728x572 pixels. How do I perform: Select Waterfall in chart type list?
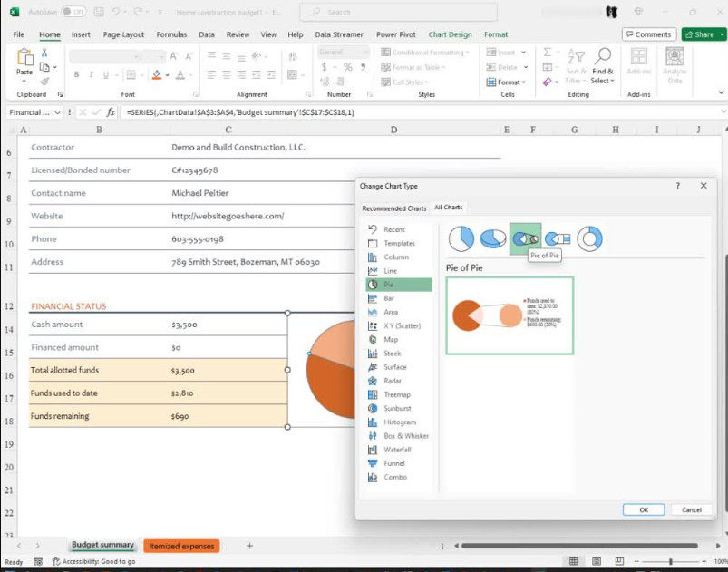pyautogui.click(x=398, y=450)
